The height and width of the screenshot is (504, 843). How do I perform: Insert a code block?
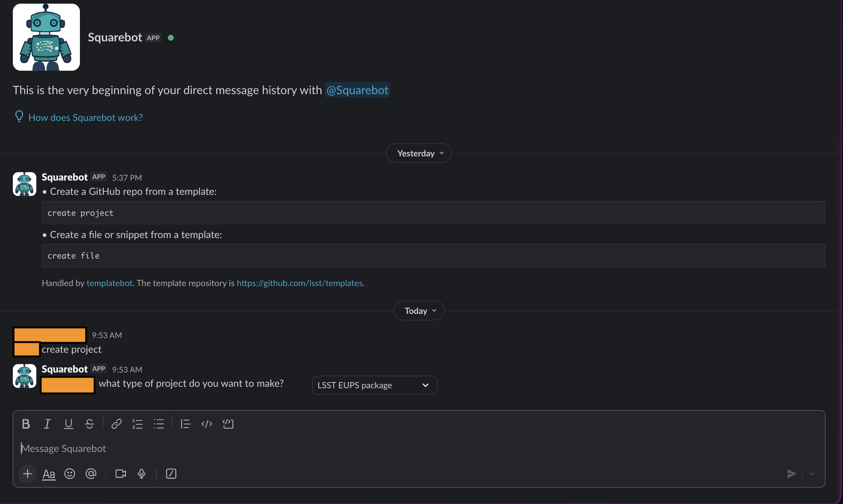pos(228,424)
